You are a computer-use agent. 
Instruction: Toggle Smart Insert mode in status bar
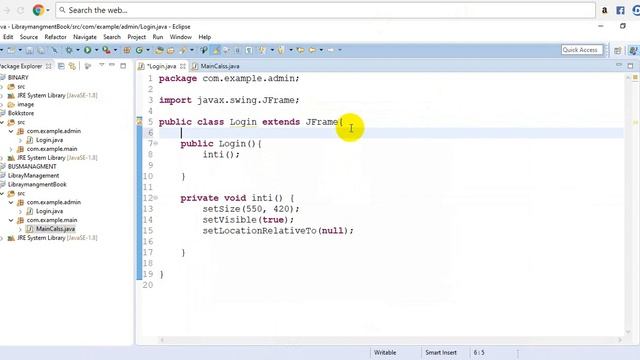(441, 352)
